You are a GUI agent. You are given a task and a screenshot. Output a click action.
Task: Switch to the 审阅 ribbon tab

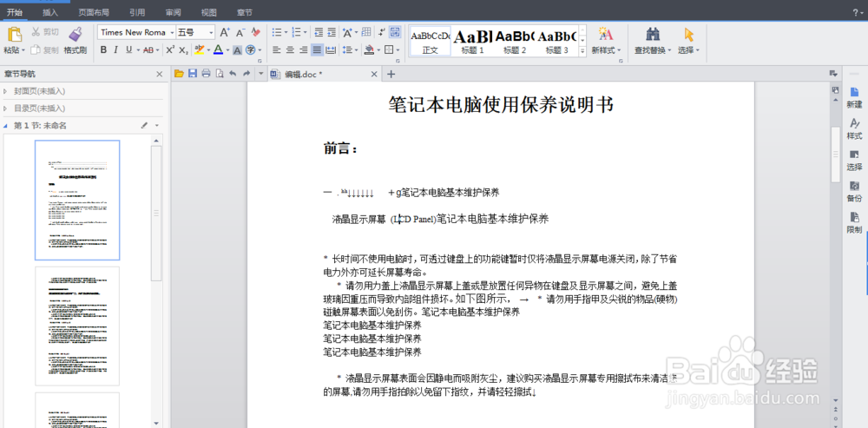click(x=173, y=12)
